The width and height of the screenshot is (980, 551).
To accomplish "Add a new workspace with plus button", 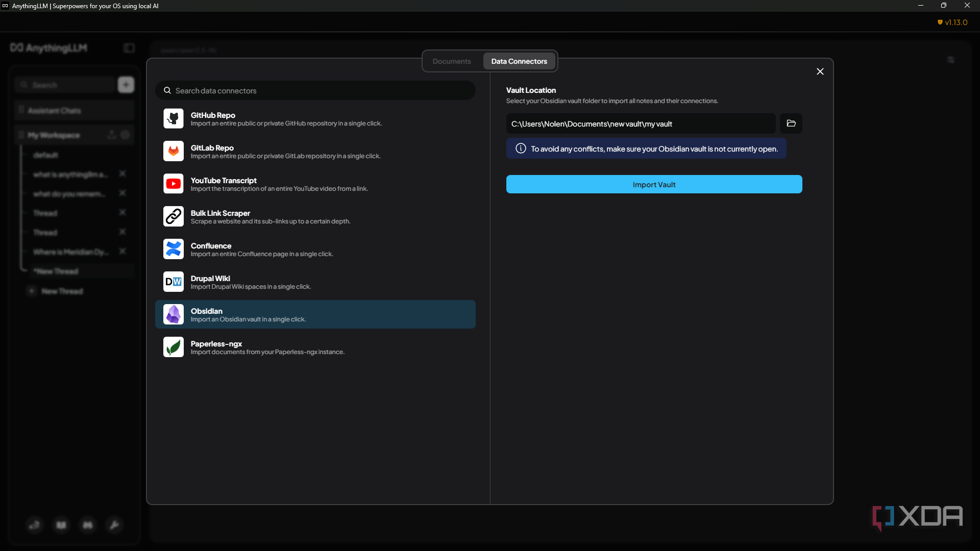I will point(126,85).
